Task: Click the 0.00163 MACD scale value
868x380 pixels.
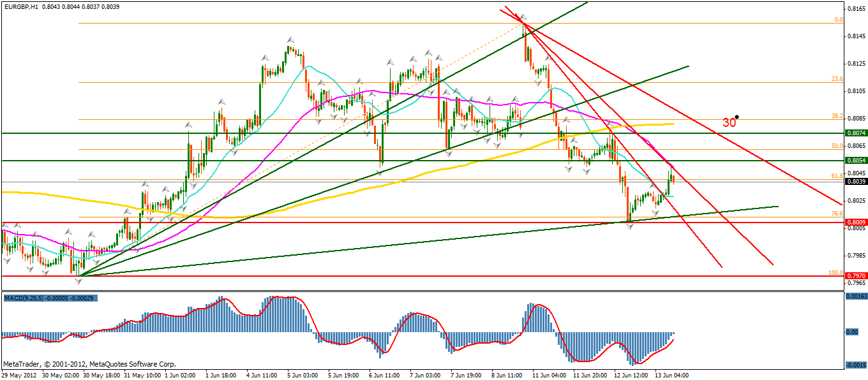Action: [856, 297]
